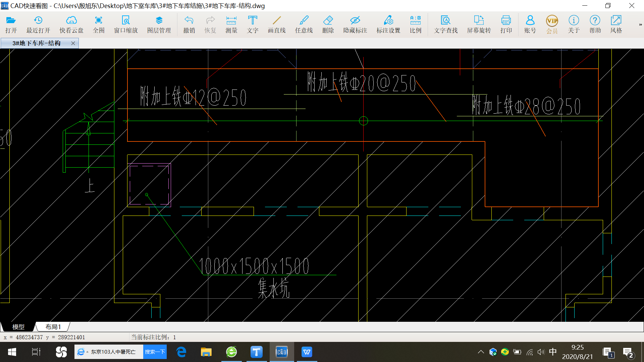The height and width of the screenshot is (362, 644).
Task: Redo the action with 恢复
Action: [x=210, y=24]
